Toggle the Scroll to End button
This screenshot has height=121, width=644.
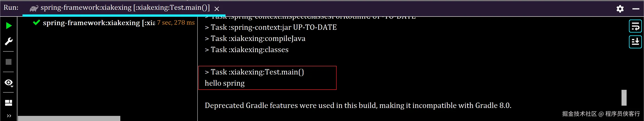coord(635,42)
